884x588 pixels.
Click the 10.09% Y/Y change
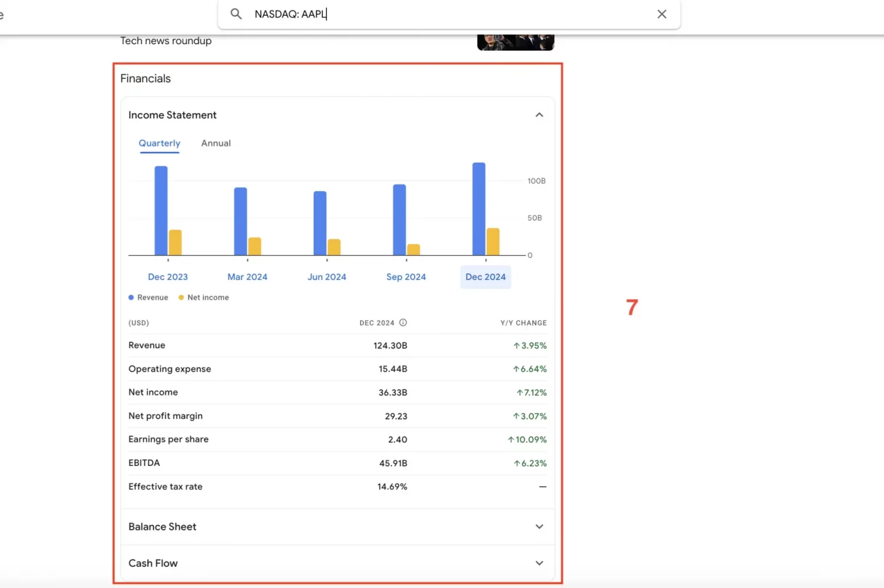(527, 440)
